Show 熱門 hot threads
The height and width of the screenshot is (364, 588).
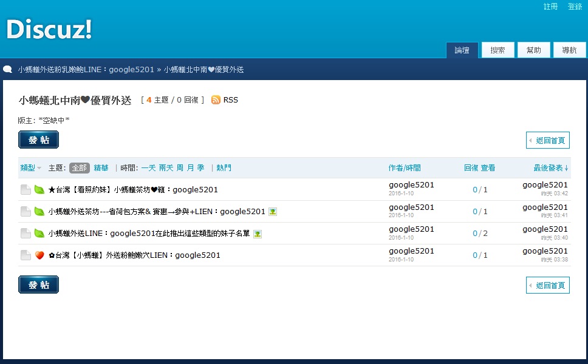224,168
